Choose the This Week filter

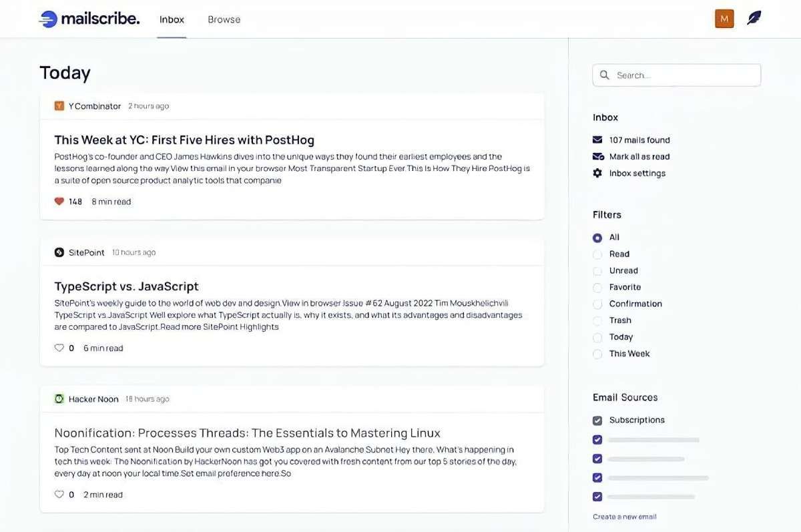(597, 354)
